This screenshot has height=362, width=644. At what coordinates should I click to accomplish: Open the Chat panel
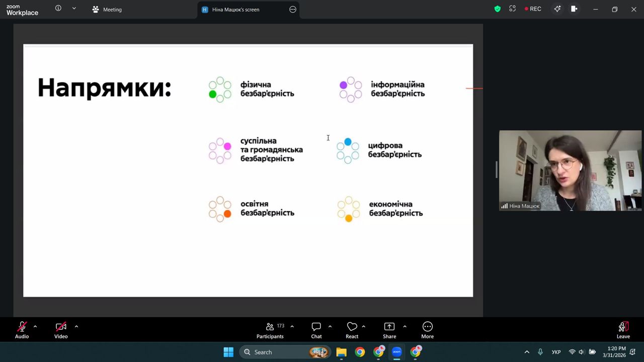(x=316, y=330)
